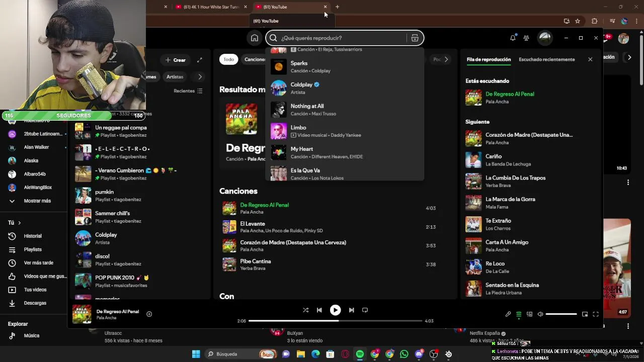The image size is (644, 362).
Task: Select Sparks suggestion by Coldplay
Action: point(345,67)
